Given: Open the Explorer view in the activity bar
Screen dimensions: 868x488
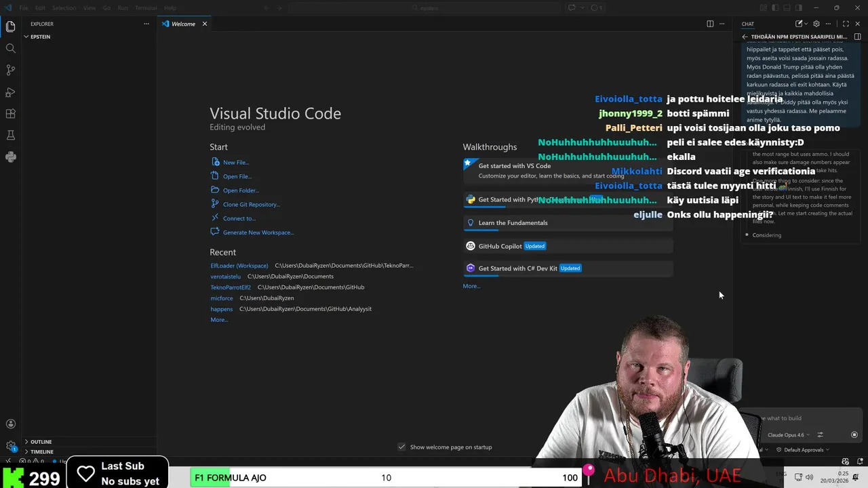Looking at the screenshot, I should pyautogui.click(x=11, y=26).
